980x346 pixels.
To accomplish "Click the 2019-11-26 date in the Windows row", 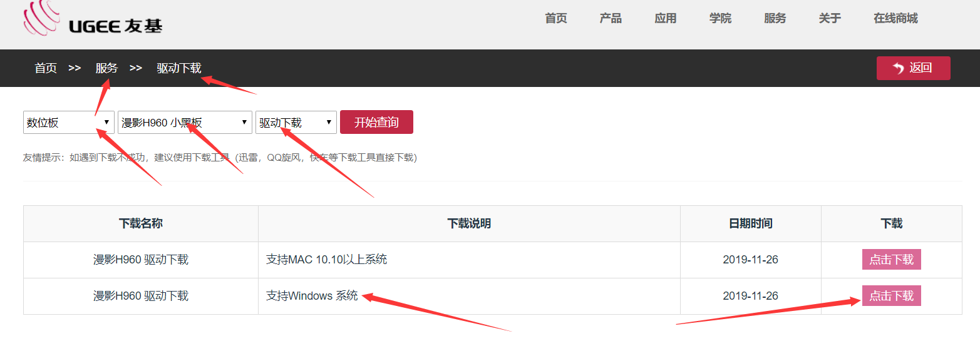I will click(x=751, y=296).
